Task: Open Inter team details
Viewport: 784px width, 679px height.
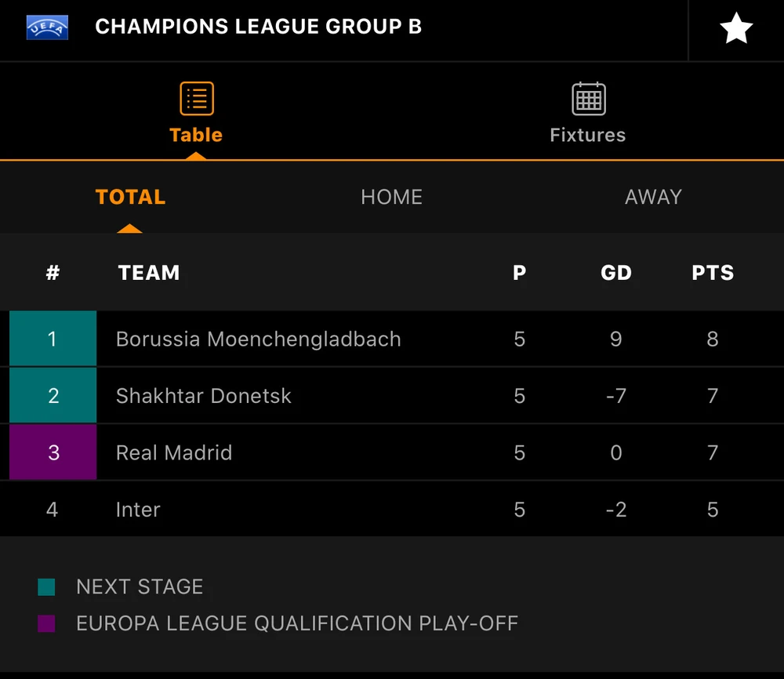Action: coord(138,510)
